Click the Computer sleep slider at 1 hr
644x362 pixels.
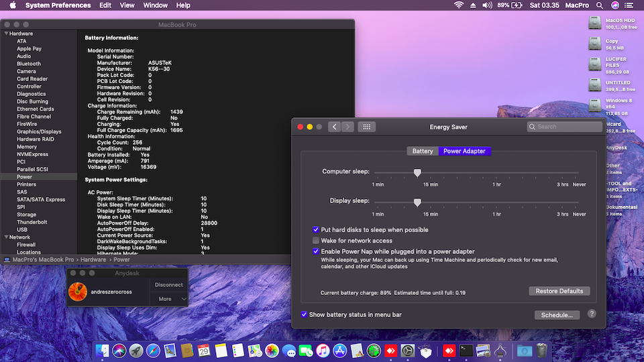click(x=496, y=172)
